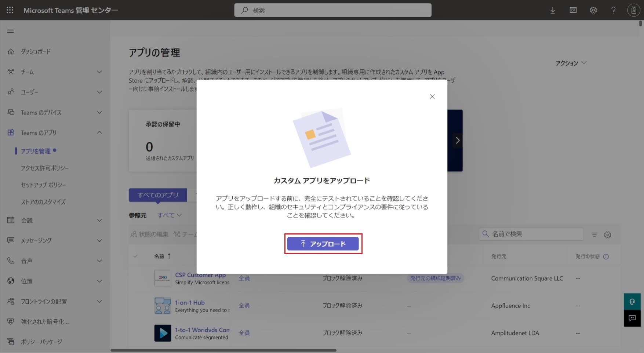Close the custom app upload dialog

click(432, 97)
